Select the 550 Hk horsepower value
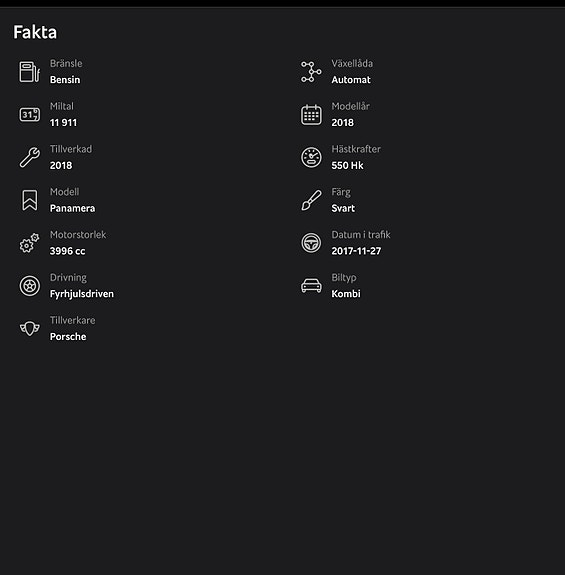Image resolution: width=565 pixels, height=575 pixels. 348,165
